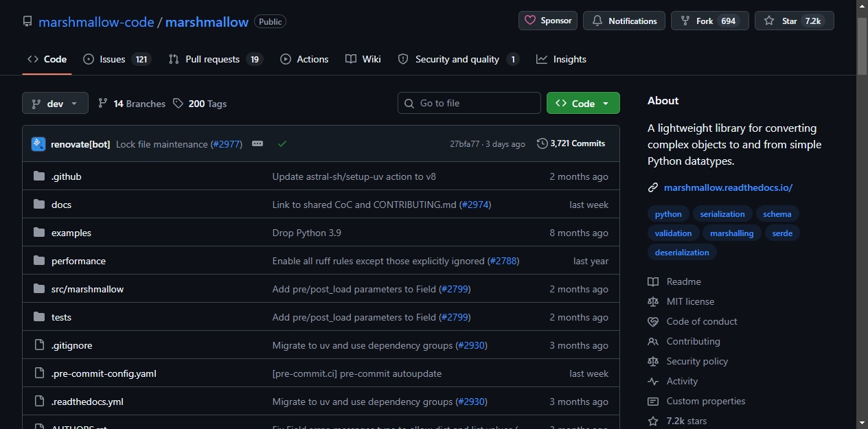Open the MIT license link

[x=681, y=301]
